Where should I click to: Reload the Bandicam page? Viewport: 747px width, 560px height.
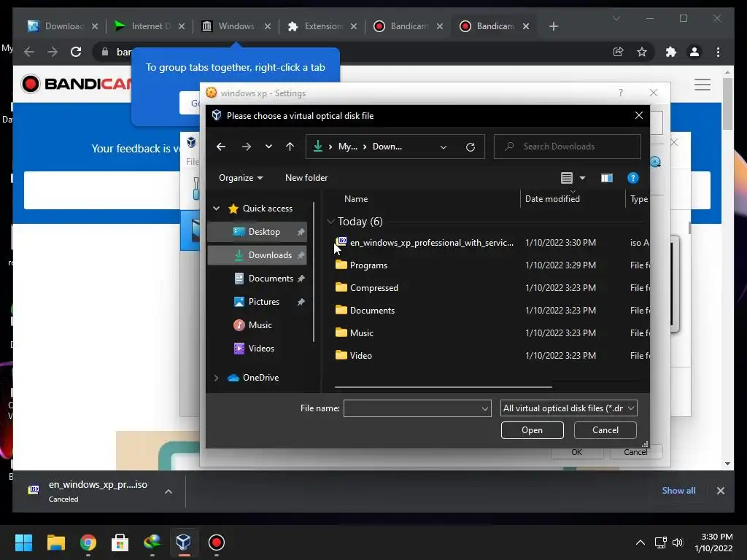(76, 52)
